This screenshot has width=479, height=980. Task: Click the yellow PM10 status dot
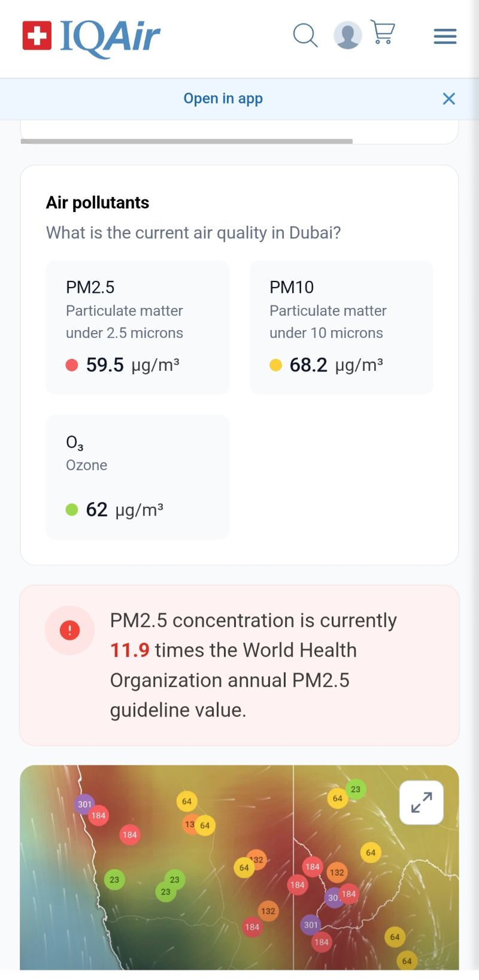275,365
